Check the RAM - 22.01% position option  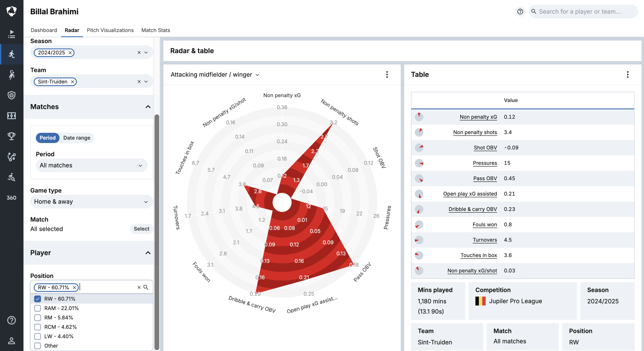point(38,308)
